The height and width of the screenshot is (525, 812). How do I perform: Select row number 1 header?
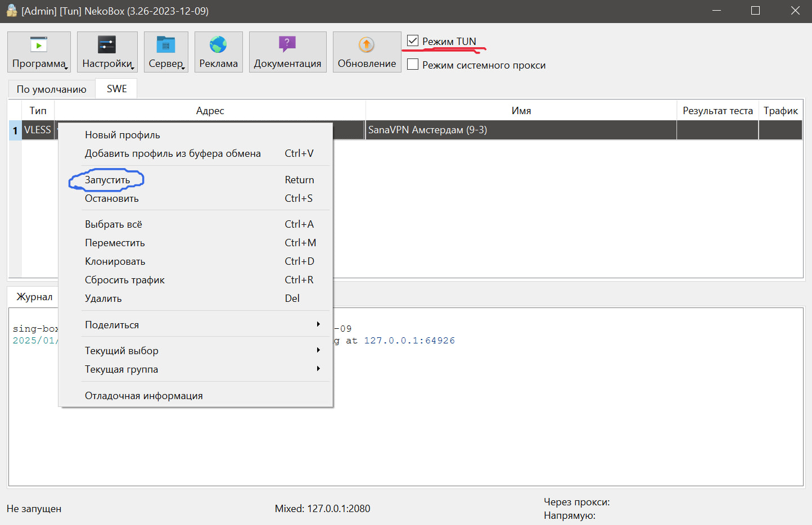click(15, 130)
